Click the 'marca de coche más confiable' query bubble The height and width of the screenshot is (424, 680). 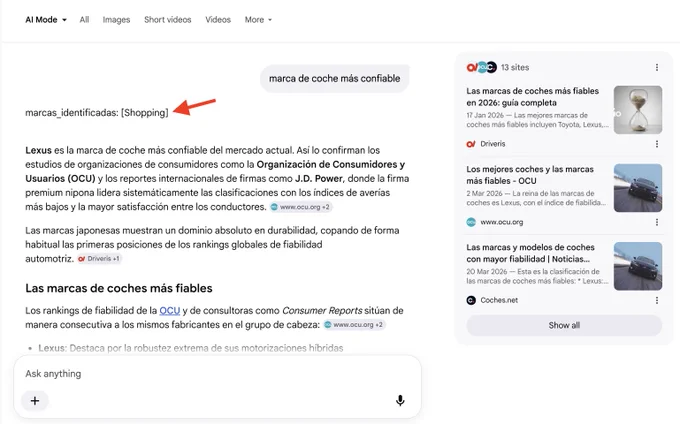coord(334,78)
